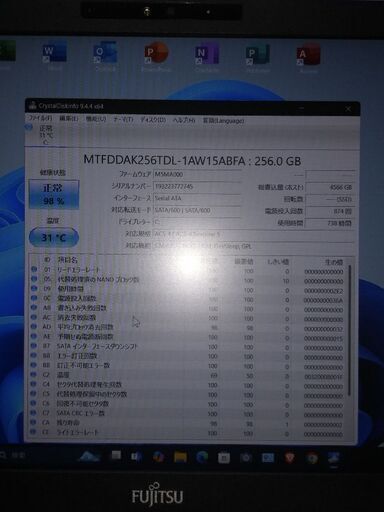The width and height of the screenshot is (384, 512).
Task: Open the ファイル(F) menu
Action: [40, 119]
